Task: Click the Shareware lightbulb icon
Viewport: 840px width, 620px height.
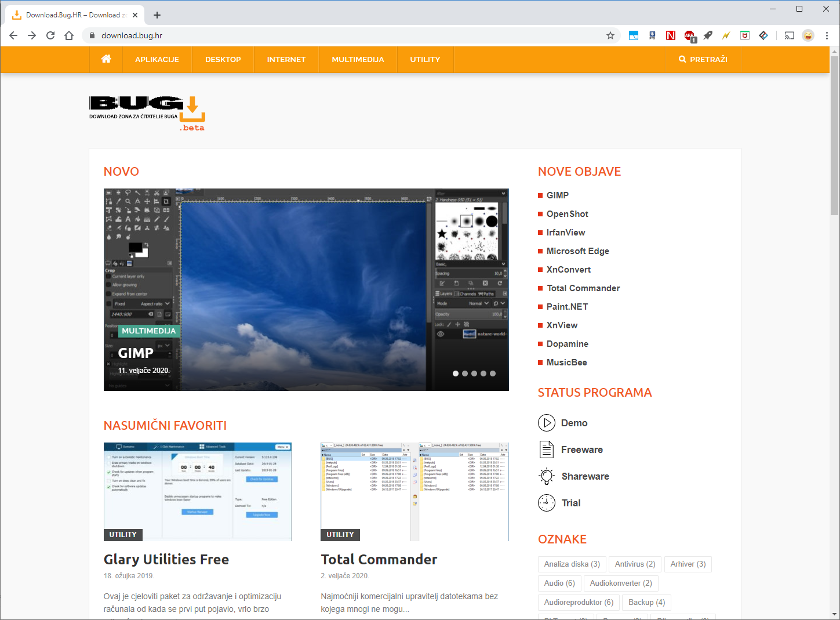Action: pyautogui.click(x=547, y=476)
